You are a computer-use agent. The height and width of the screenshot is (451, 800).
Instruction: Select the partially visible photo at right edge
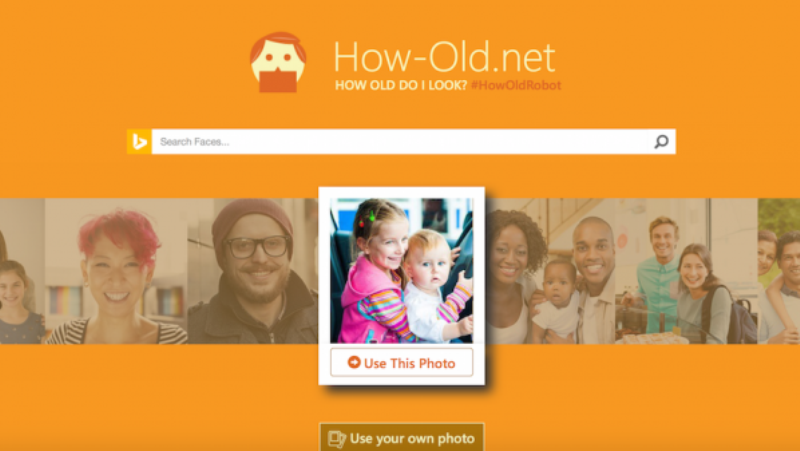pyautogui.click(x=779, y=271)
